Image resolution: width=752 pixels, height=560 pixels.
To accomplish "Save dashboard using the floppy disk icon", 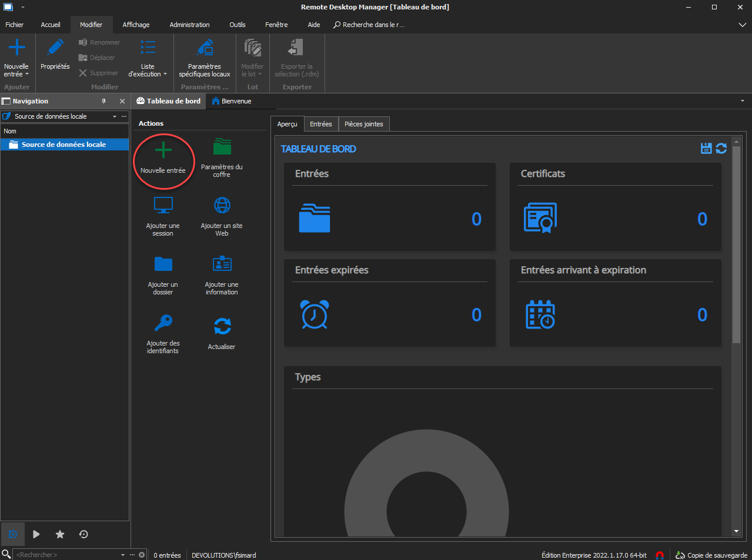I will 706,149.
